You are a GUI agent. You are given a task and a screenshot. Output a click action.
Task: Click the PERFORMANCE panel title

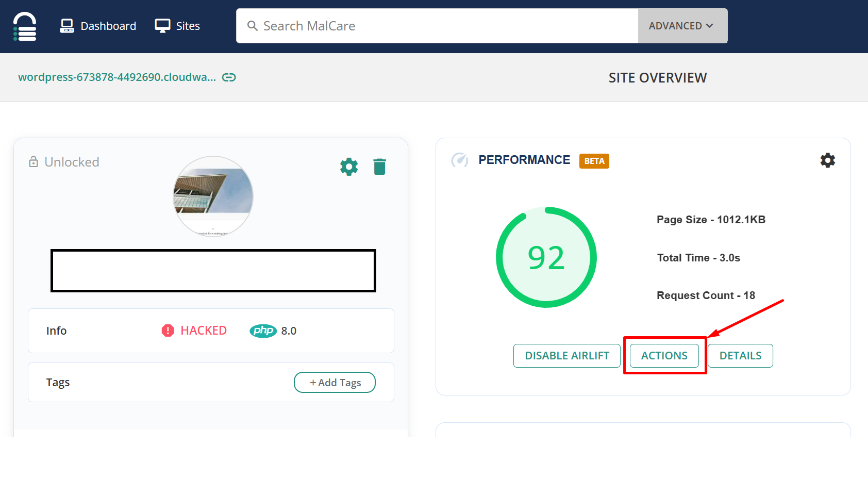pos(524,160)
